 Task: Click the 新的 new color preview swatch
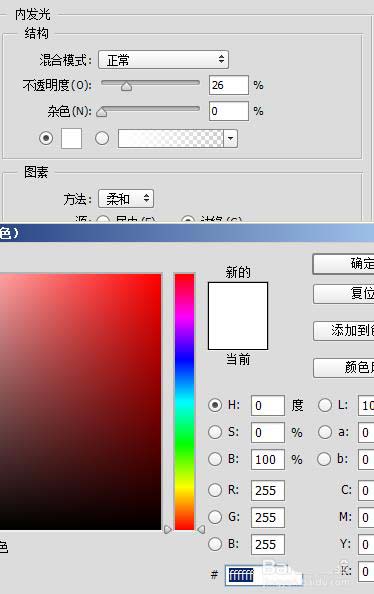pos(238,299)
